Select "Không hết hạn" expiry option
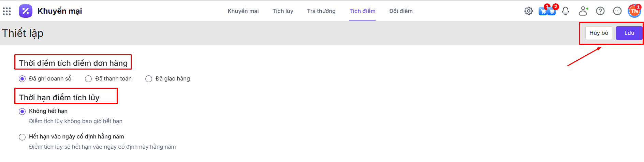 (x=22, y=111)
